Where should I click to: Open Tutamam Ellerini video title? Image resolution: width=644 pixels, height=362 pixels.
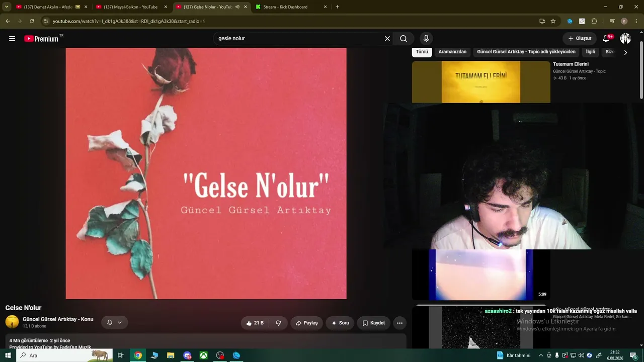click(x=571, y=64)
